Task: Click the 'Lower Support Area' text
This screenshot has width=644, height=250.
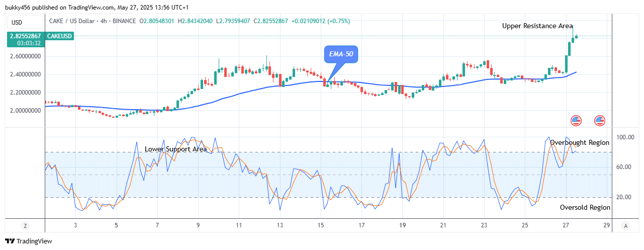Action: click(176, 149)
